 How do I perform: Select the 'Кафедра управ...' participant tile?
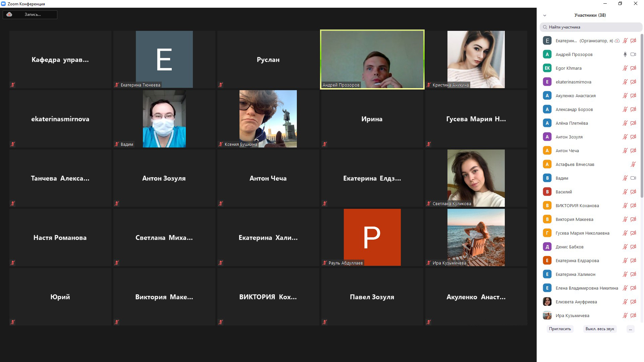coord(60,59)
